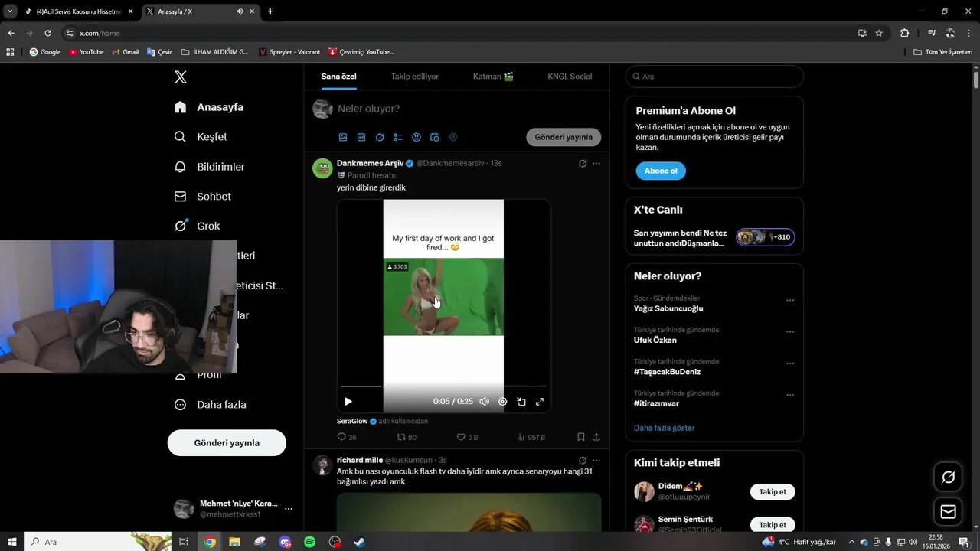Mute the Anasayfa / X browser tab audio
Screen dimensions: 980x551
240,11
